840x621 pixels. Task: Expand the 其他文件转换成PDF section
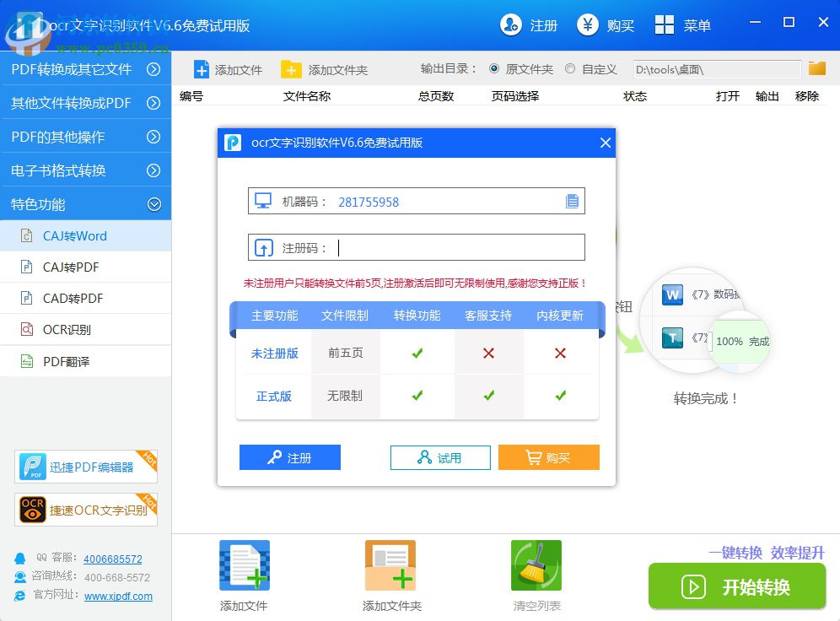pos(86,103)
